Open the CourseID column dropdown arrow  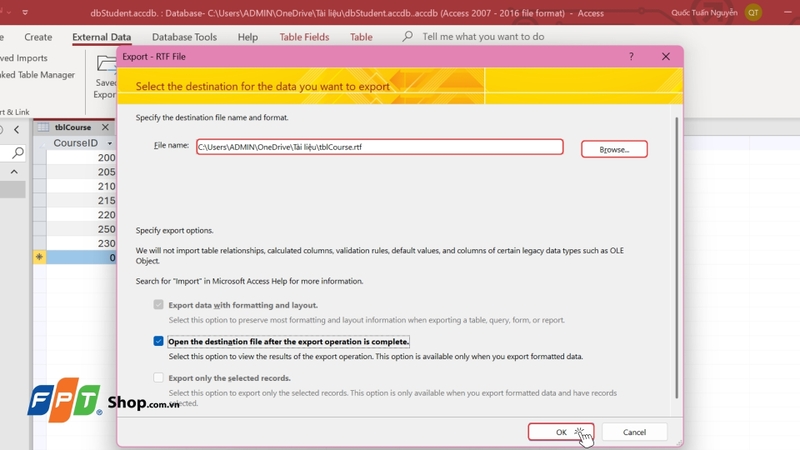click(x=110, y=143)
